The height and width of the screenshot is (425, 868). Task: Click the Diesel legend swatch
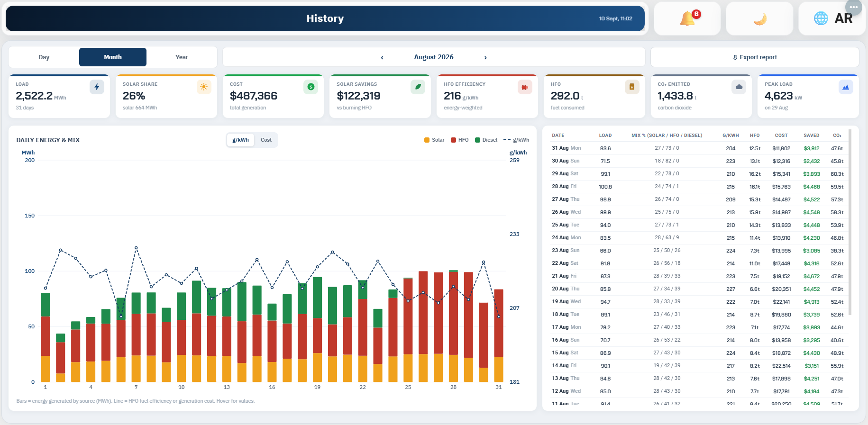[478, 140]
